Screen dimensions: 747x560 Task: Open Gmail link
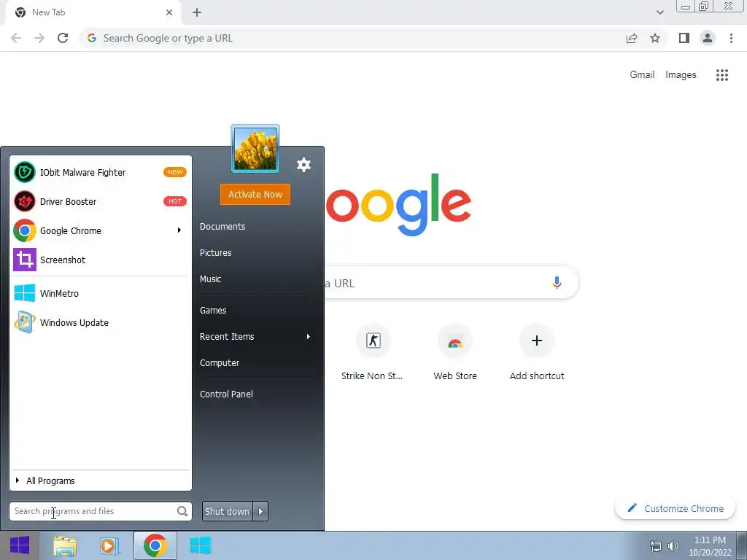tap(642, 75)
